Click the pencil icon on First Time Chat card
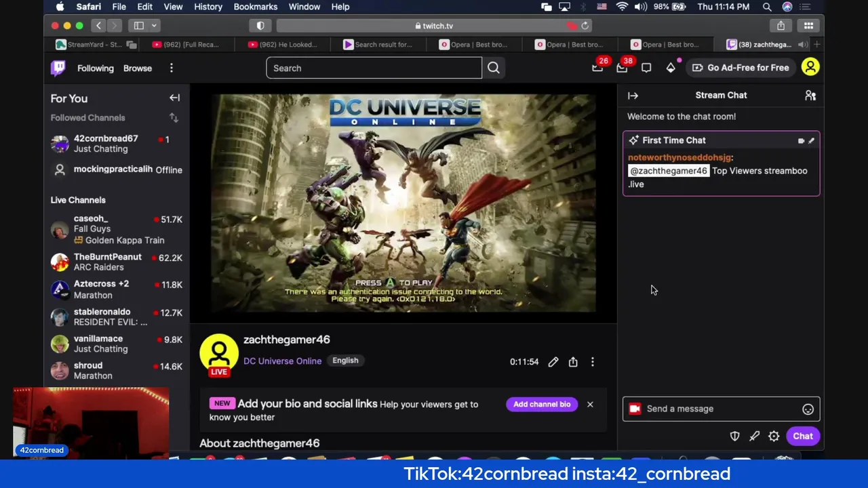868x488 pixels. click(811, 141)
